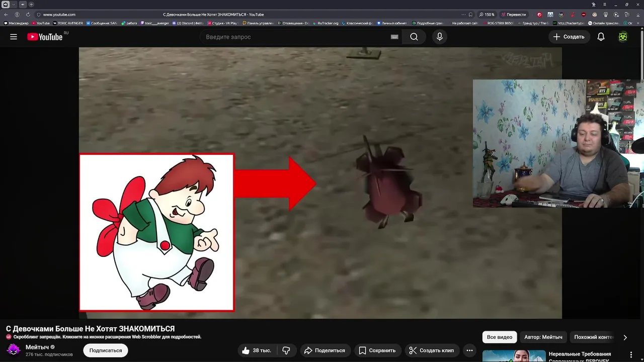Open the TOXIC AVENGER bookmark
The width and height of the screenshot is (644, 362).
(x=68, y=23)
